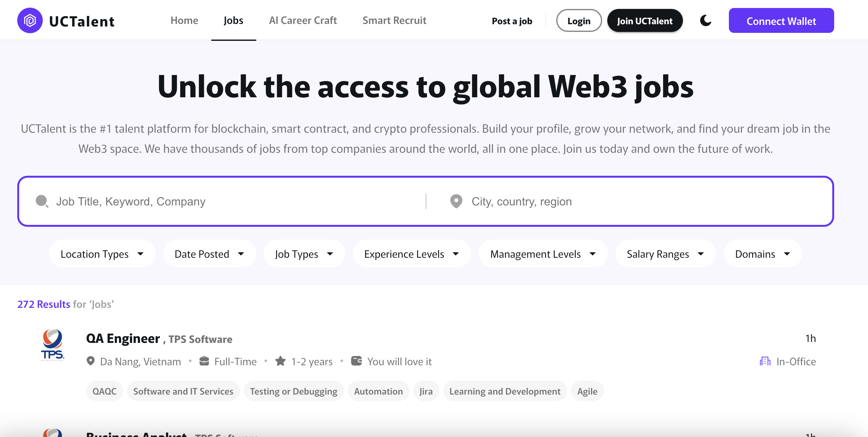Click the 'Full-Time' text
This screenshot has height=437, width=868.
[235, 361]
